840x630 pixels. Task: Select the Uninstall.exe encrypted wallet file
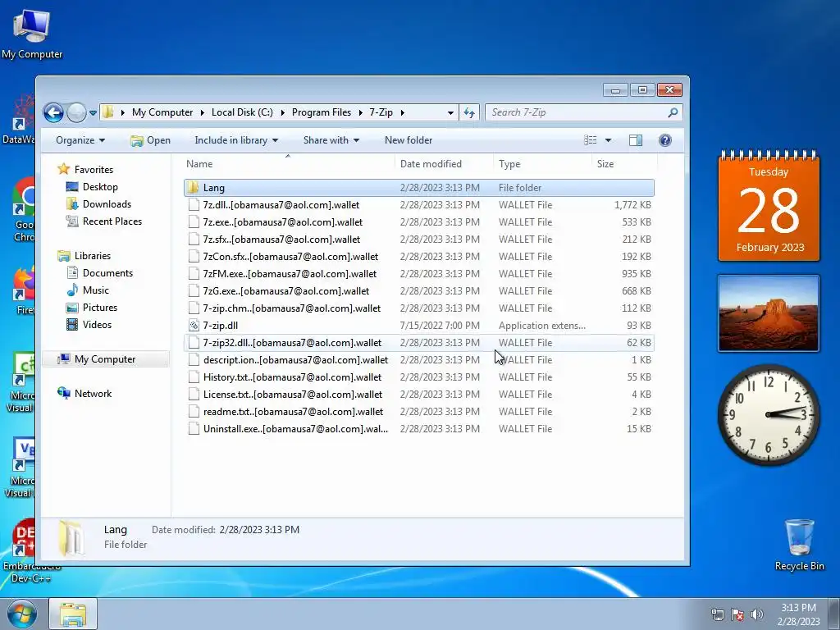419,429
